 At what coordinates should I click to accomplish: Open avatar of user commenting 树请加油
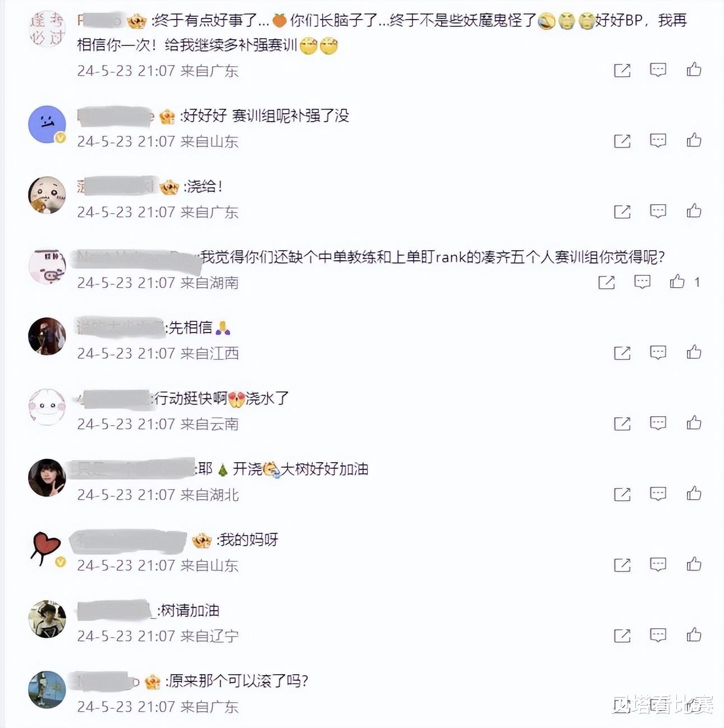(x=47, y=619)
